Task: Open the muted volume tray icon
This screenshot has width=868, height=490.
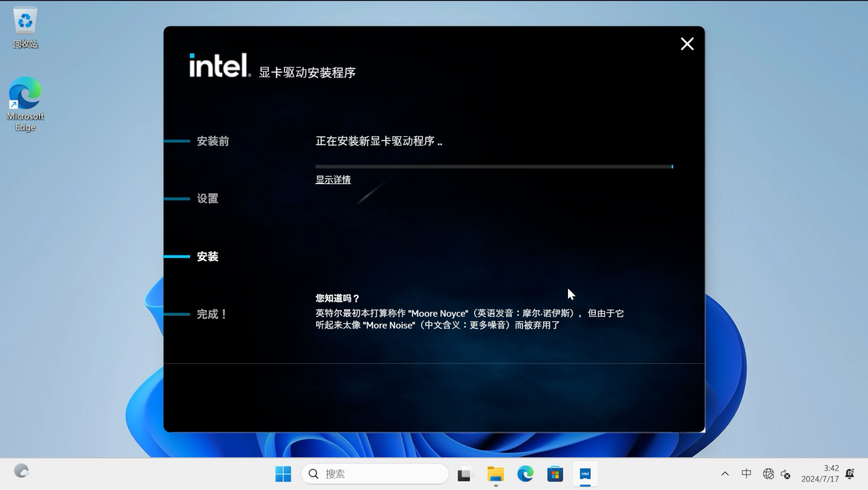Action: click(786, 474)
